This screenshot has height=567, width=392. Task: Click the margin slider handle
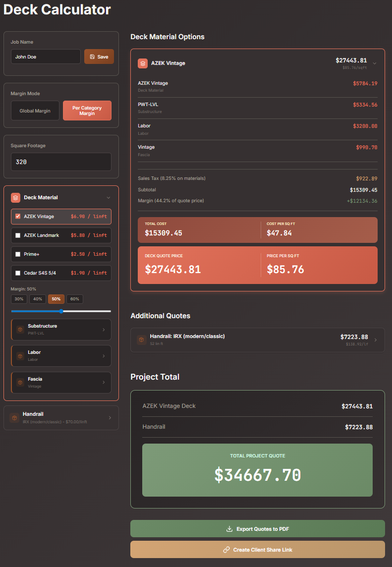tap(61, 311)
